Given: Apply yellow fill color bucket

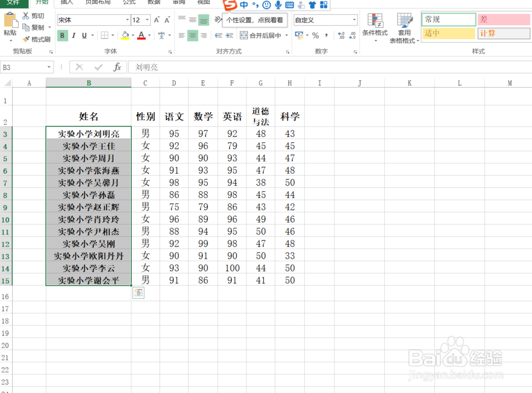Looking at the screenshot, I should [x=125, y=35].
